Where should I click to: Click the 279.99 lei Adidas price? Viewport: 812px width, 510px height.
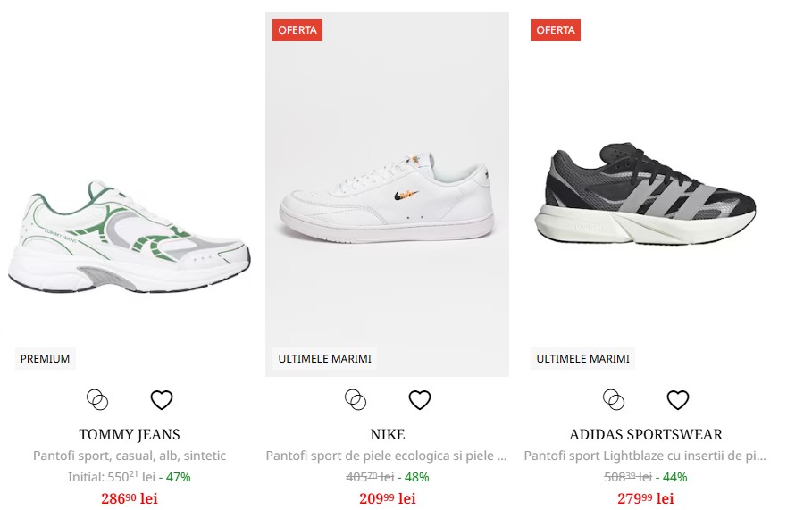pyautogui.click(x=645, y=498)
